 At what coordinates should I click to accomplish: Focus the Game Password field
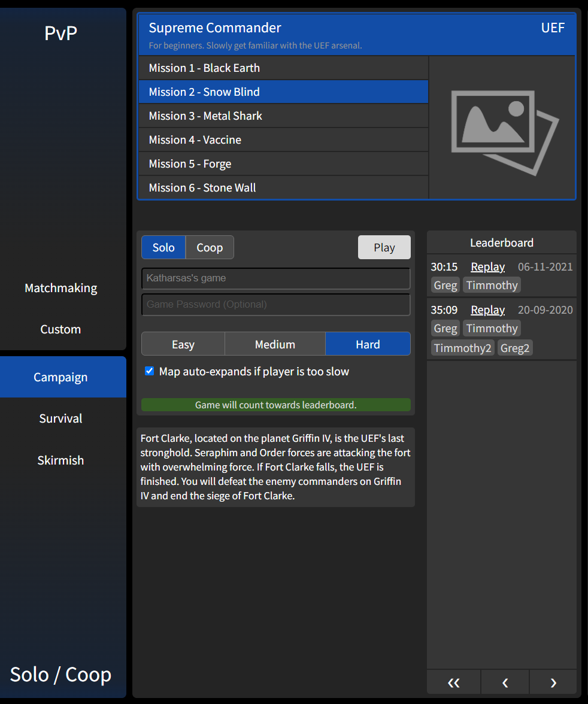pyautogui.click(x=276, y=304)
